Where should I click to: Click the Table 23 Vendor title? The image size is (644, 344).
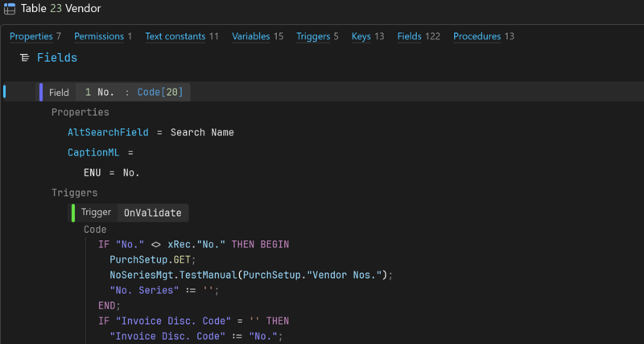61,8
